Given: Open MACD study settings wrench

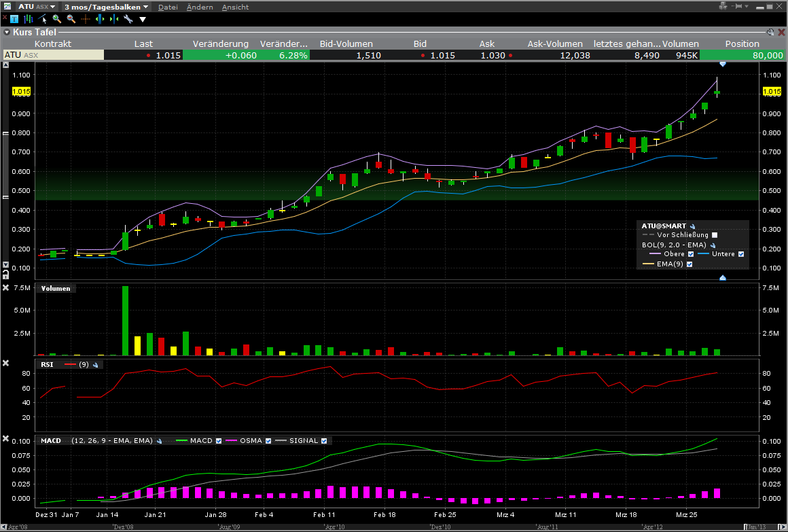Looking at the screenshot, I should pos(160,441).
